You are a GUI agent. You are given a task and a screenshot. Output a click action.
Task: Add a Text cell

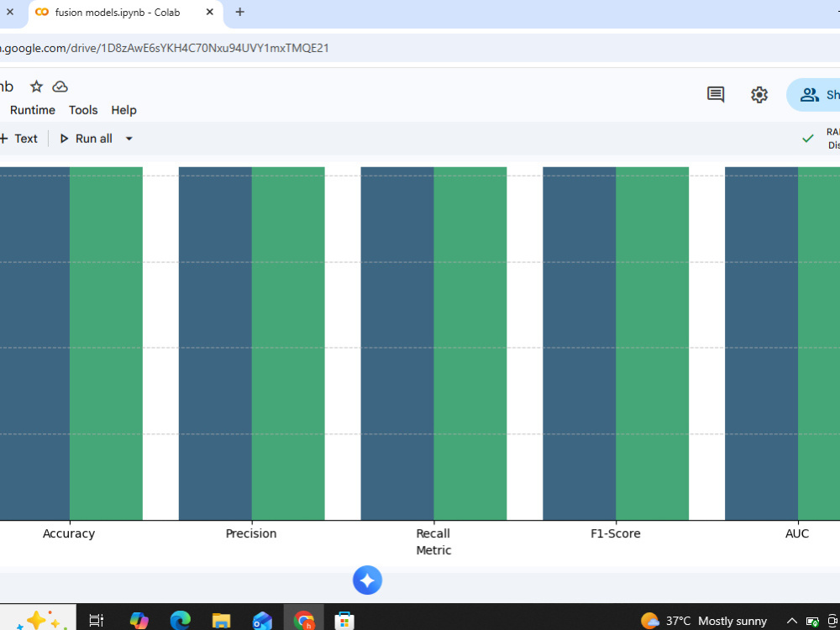[18, 139]
